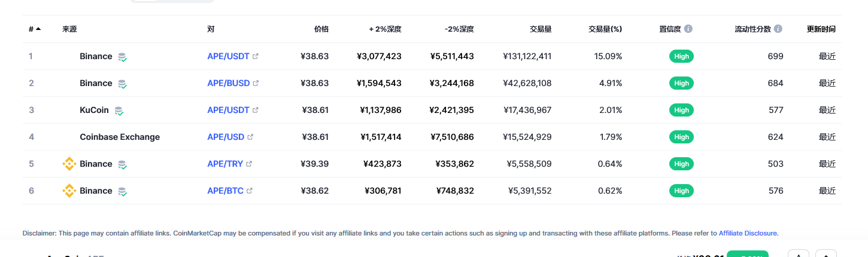This screenshot has width=868, height=257.
Task: Sort the table by the # column arrow
Action: [x=38, y=29]
